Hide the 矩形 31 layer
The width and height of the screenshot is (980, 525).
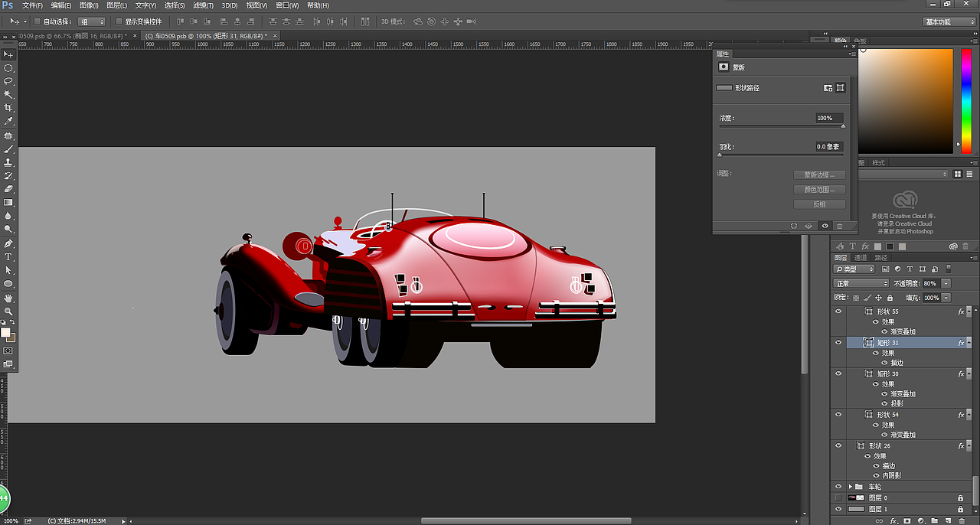838,343
